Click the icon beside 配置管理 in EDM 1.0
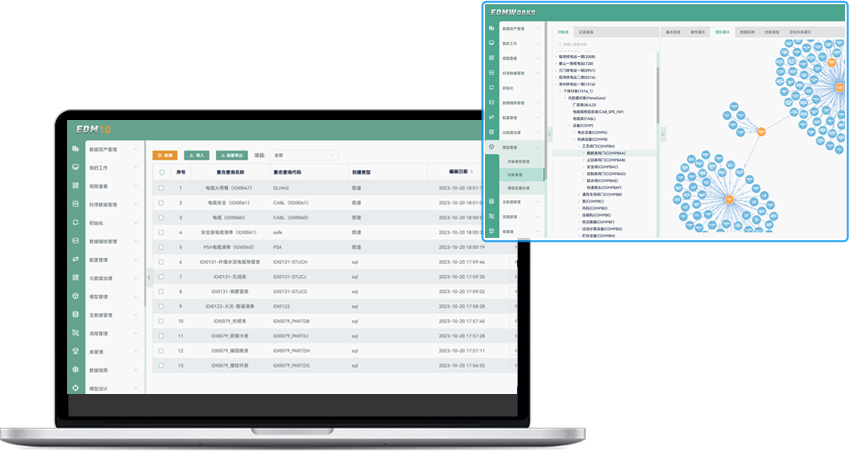849x451 pixels. tap(75, 259)
